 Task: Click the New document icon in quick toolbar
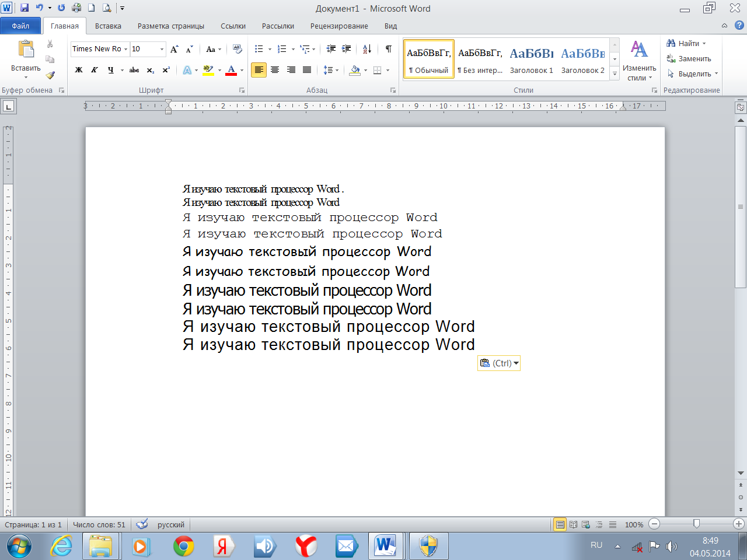92,8
